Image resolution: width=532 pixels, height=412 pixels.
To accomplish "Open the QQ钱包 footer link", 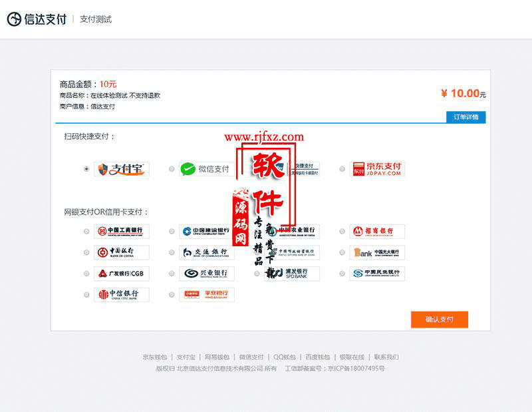I will (285, 357).
